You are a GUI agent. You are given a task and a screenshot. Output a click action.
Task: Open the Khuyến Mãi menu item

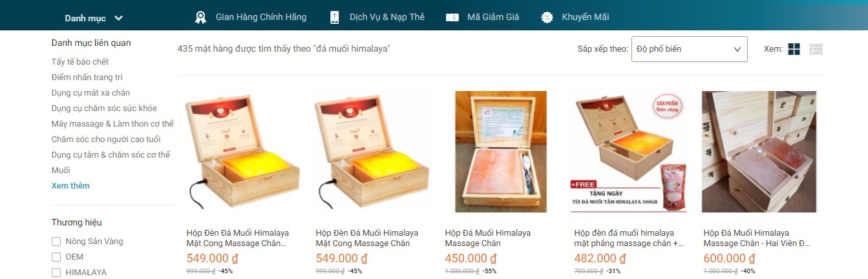[586, 17]
